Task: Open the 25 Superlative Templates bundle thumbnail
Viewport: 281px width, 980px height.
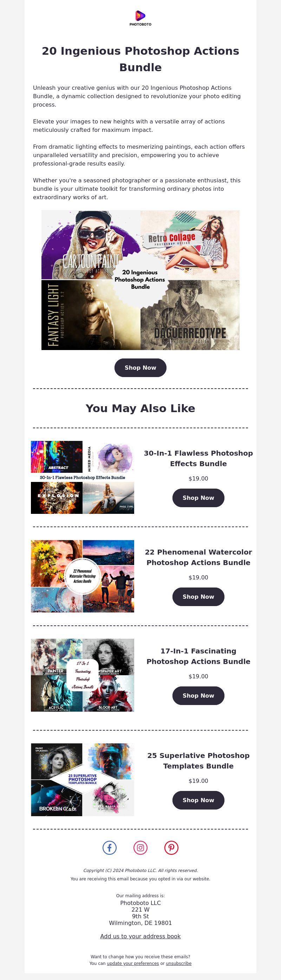Action: coord(83,779)
